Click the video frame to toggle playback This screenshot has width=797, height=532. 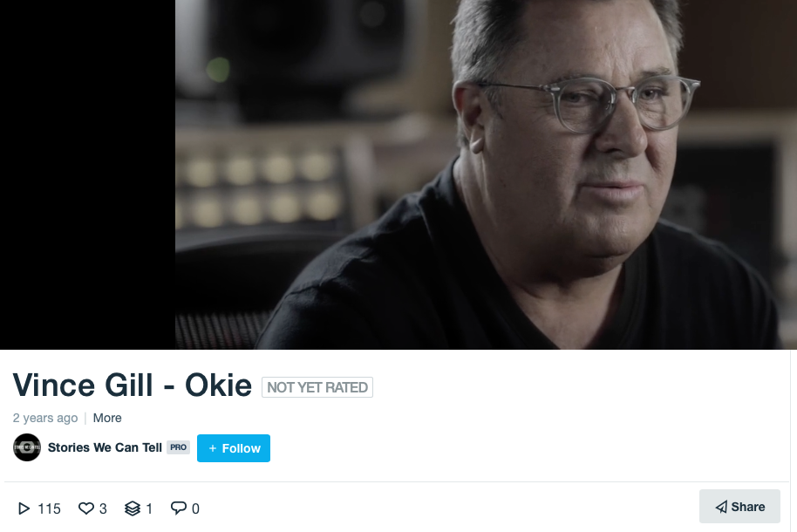point(398,174)
